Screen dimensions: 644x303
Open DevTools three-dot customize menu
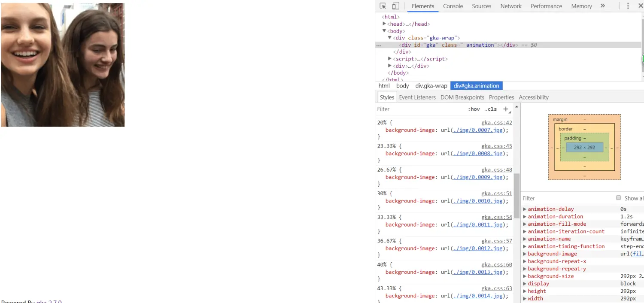tap(628, 6)
